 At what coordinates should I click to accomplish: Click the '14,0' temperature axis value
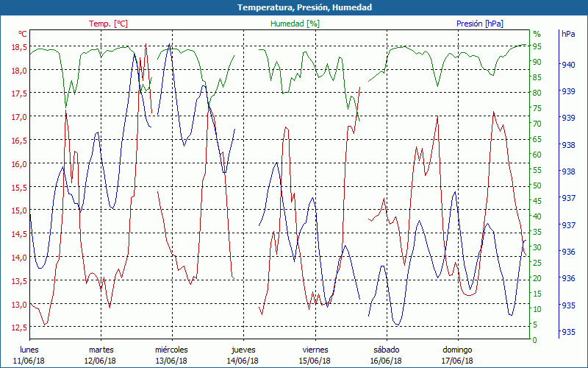(20, 257)
